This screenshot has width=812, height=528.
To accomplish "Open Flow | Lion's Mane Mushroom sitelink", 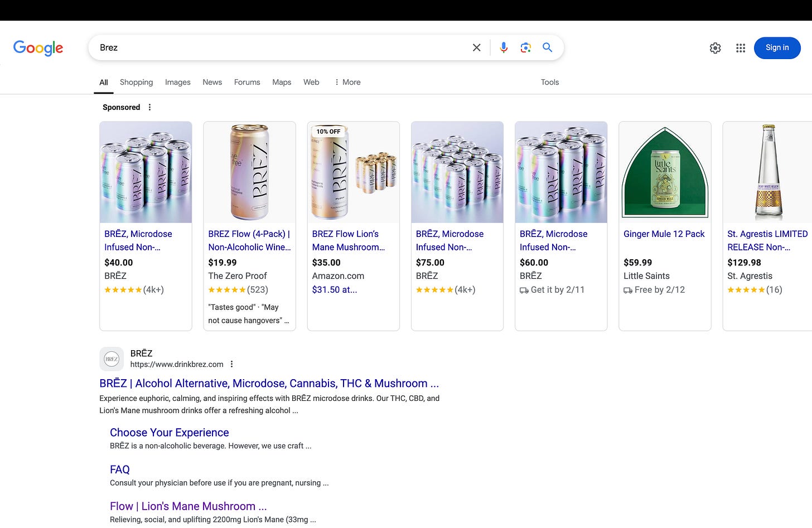I will point(188,506).
